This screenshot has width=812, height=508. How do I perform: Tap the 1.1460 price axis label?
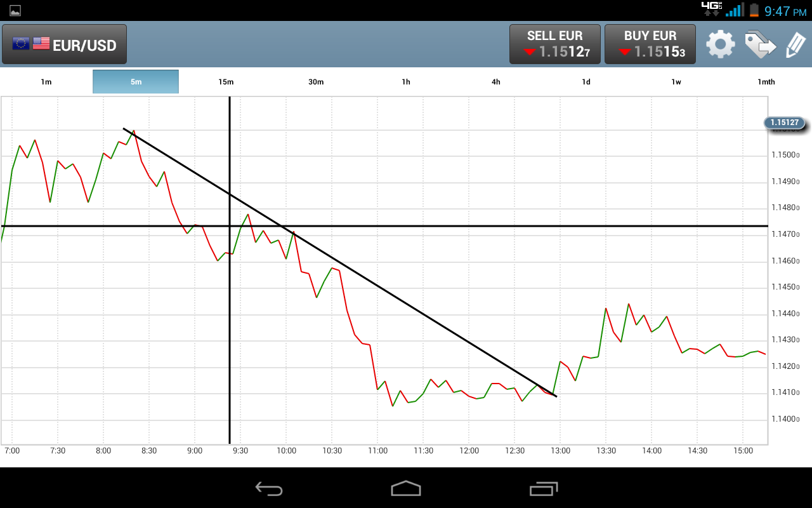[785, 261]
